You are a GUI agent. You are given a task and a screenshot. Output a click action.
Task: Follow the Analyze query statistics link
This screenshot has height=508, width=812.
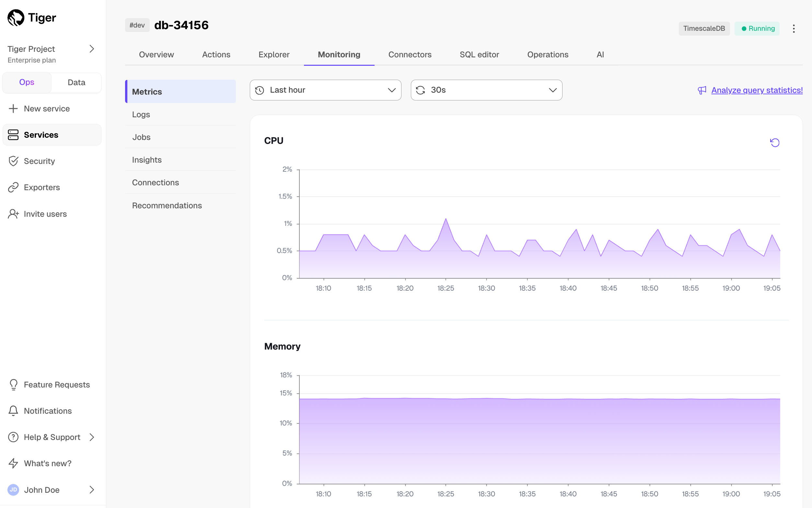click(757, 90)
